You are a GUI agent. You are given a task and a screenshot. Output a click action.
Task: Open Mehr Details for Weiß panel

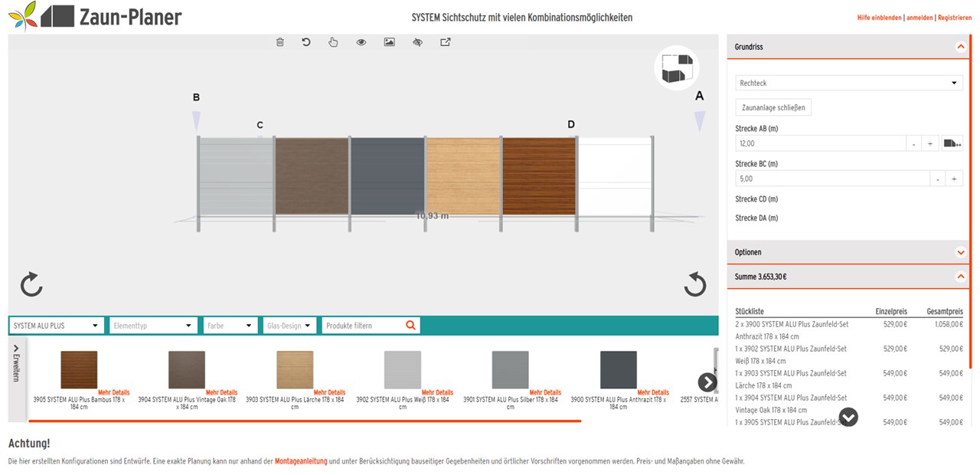click(x=438, y=392)
